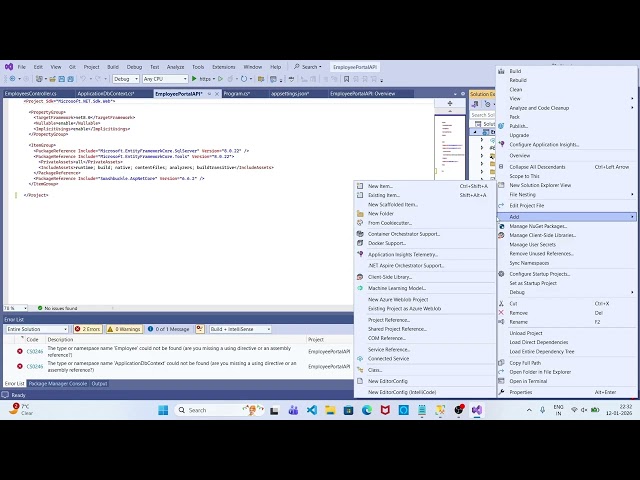Click the Build icon in context menu
This screenshot has width=640, height=480.
pyautogui.click(x=501, y=71)
